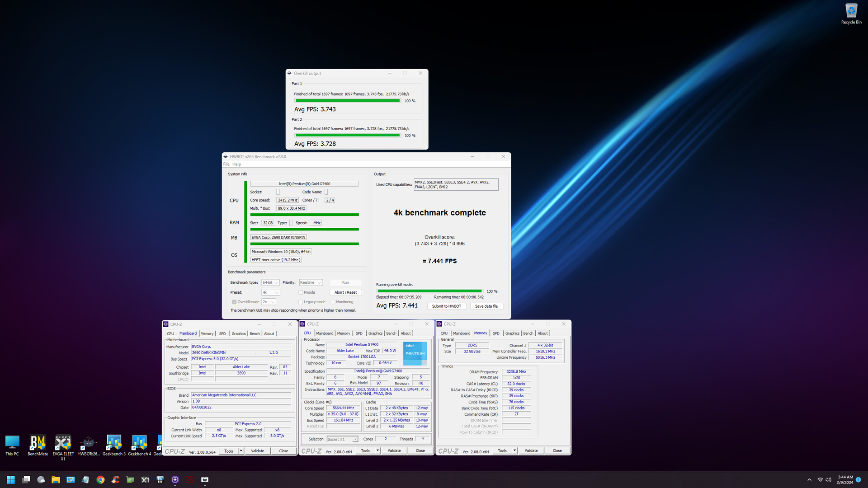Enable Legacy mode checkbox
The width and height of the screenshot is (868, 488).
(301, 302)
